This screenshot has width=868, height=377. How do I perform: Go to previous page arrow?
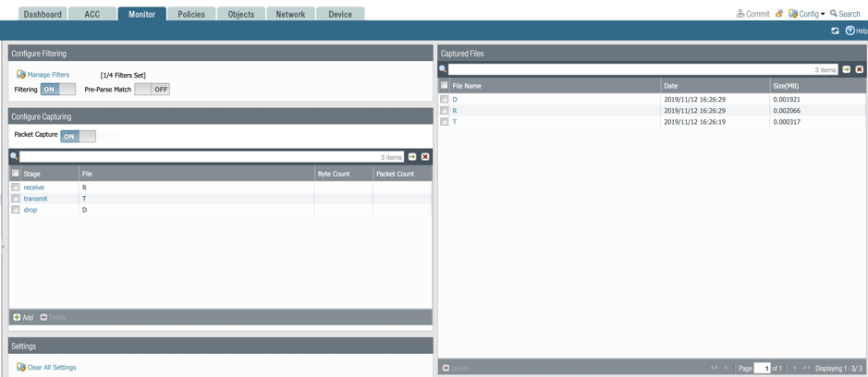(726, 368)
